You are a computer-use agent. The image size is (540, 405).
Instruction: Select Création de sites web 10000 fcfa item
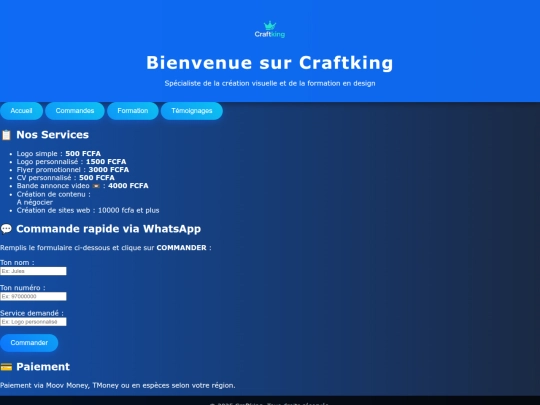coord(88,210)
